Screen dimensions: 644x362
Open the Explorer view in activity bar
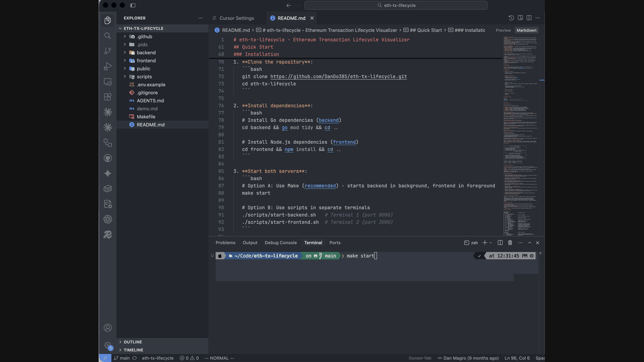[x=108, y=21]
